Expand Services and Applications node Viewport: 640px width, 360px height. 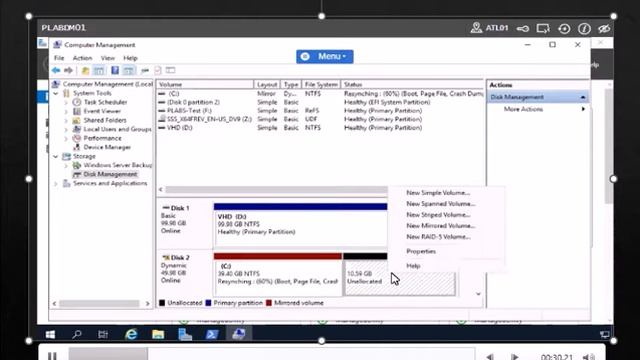(56, 184)
